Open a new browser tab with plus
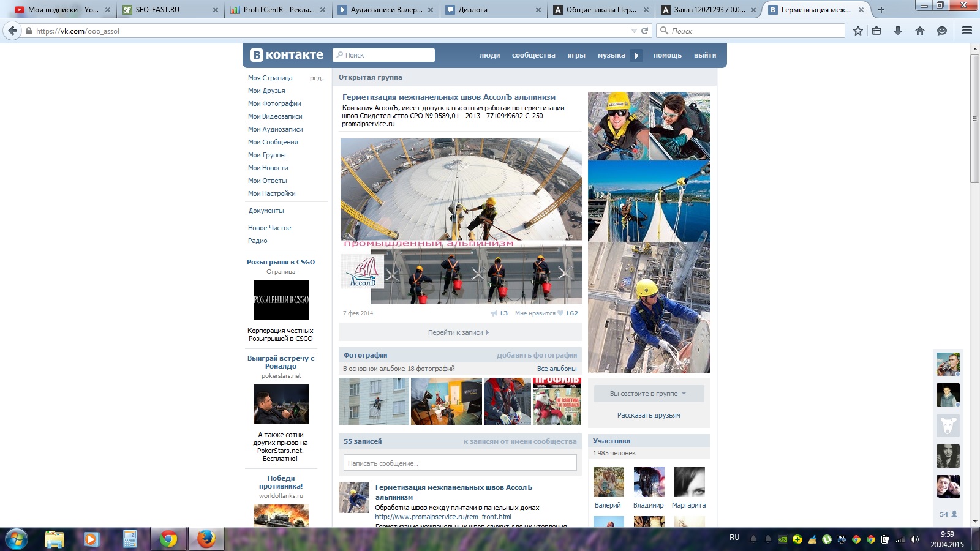 point(881,10)
